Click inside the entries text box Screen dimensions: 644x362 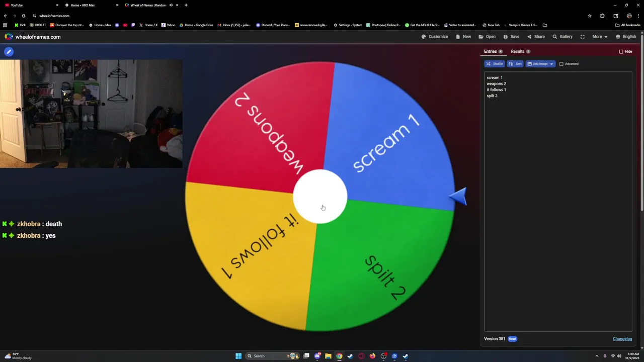pyautogui.click(x=558, y=201)
